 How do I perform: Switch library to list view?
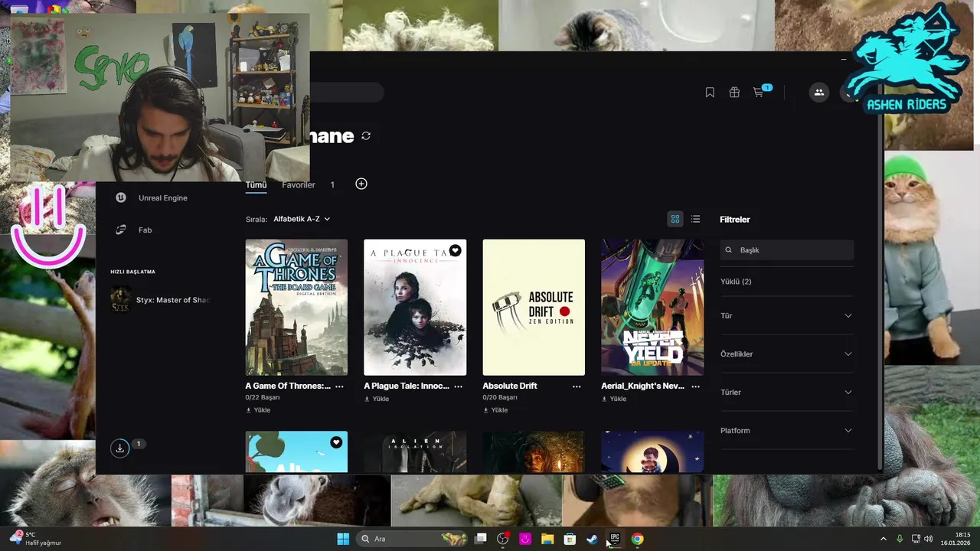(695, 219)
